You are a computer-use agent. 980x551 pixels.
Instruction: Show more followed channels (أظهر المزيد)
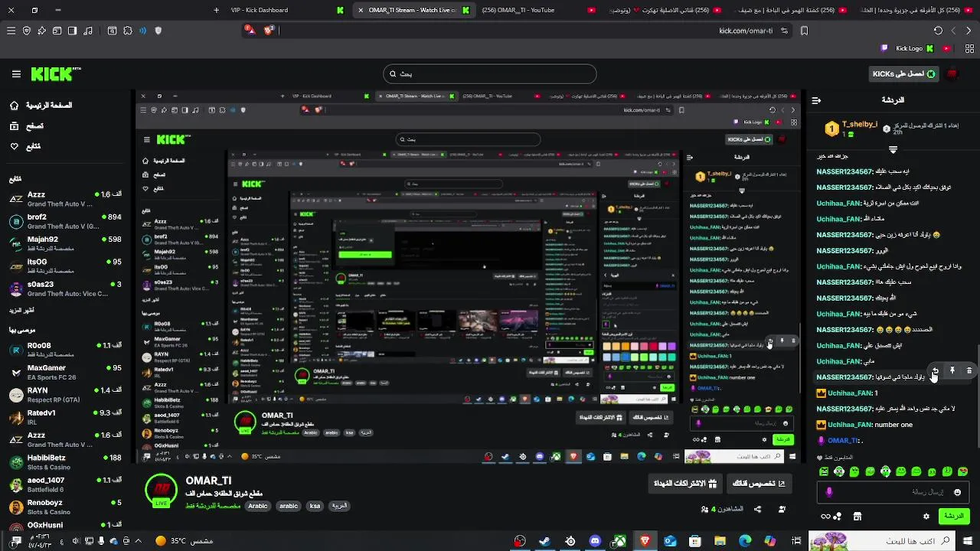point(21,310)
